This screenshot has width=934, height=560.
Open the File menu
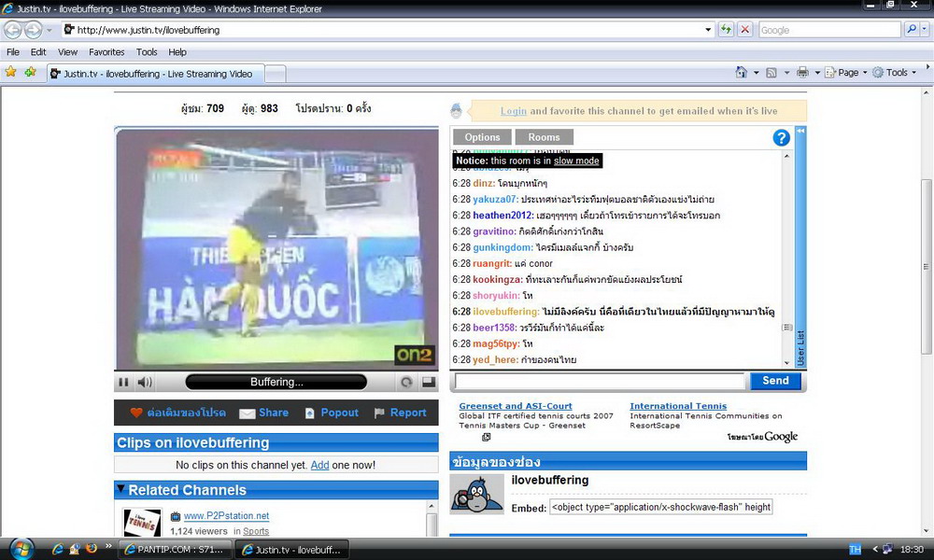[x=13, y=51]
